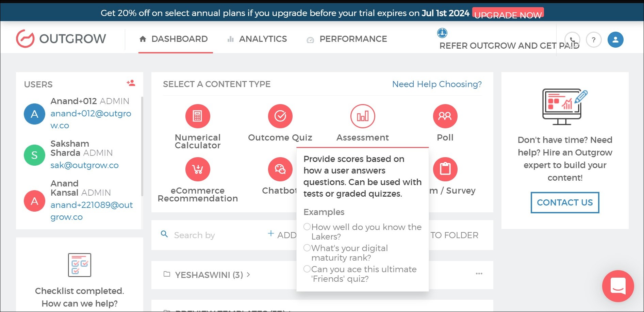Open the three-dot folder options menu

click(x=479, y=274)
